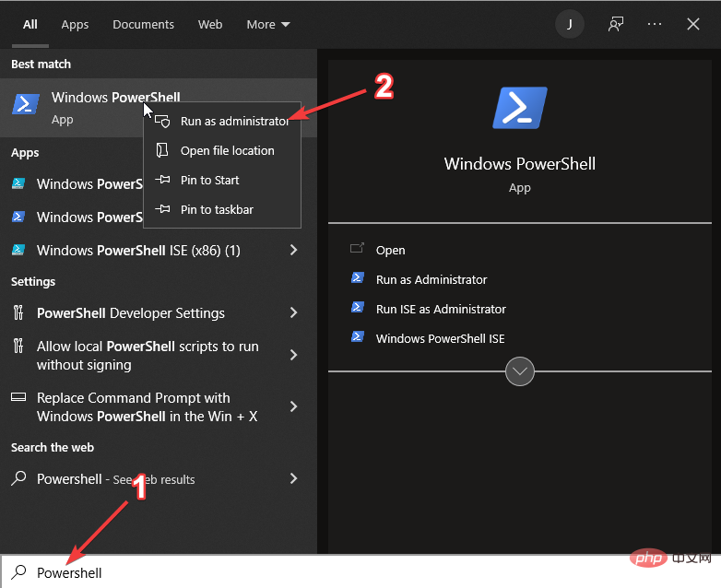Select Run as administrator in context menu
Image resolution: width=721 pixels, height=588 pixels.
coord(222,122)
